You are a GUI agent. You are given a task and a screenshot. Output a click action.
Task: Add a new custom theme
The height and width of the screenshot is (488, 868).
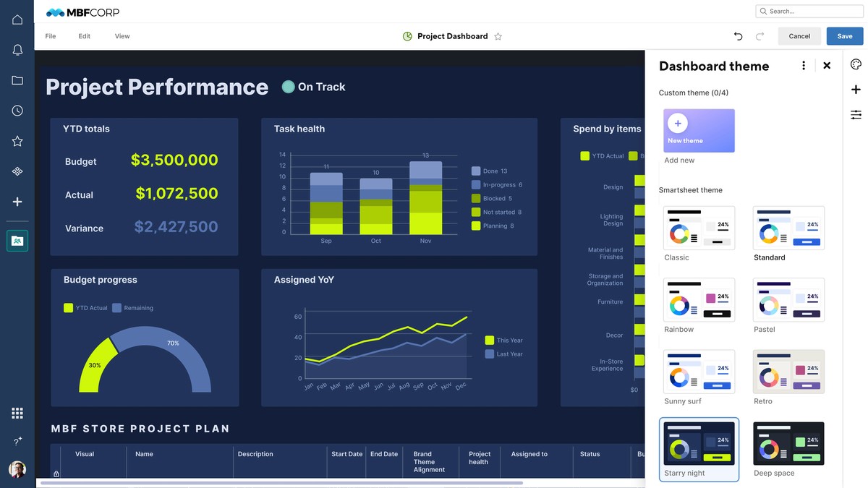pyautogui.click(x=699, y=131)
